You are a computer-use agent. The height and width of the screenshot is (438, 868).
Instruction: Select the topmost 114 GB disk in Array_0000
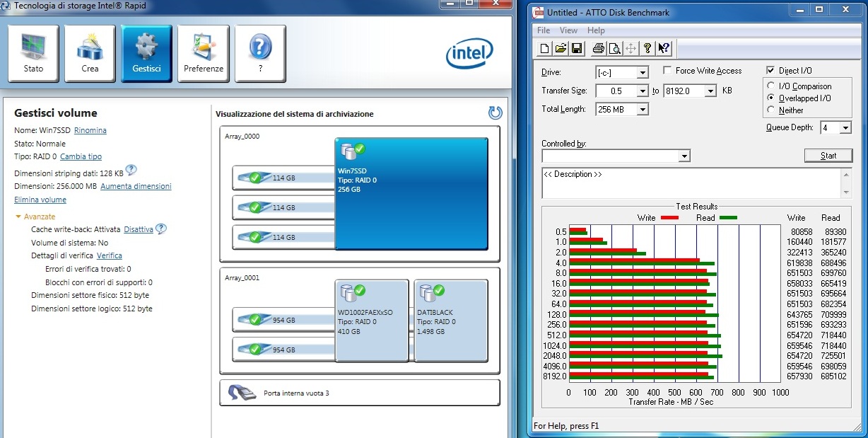click(x=283, y=178)
